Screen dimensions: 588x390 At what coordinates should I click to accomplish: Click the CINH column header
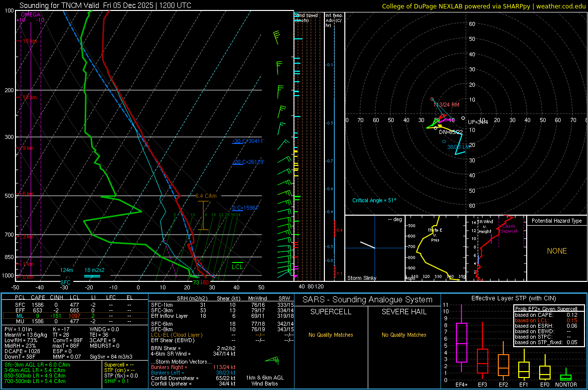tap(57, 297)
